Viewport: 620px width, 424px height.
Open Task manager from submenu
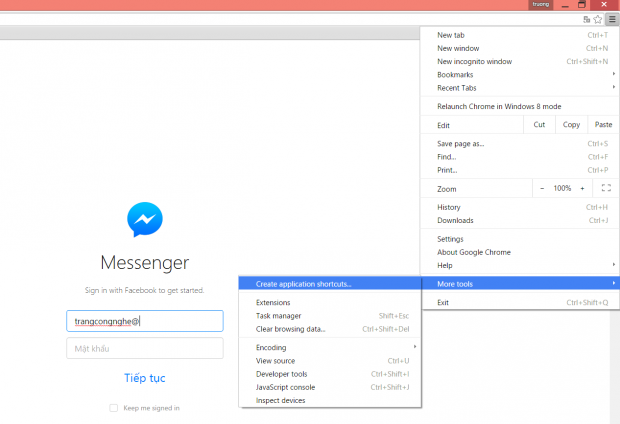click(330, 316)
